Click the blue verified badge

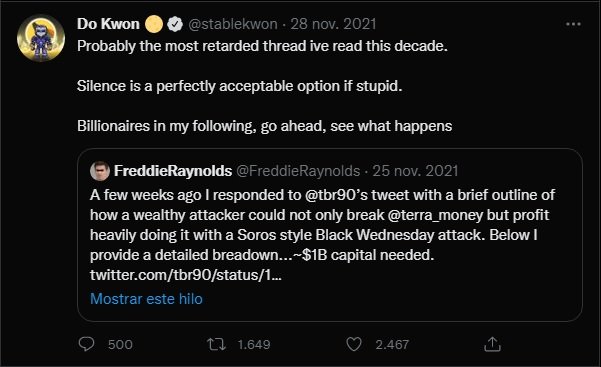point(175,24)
